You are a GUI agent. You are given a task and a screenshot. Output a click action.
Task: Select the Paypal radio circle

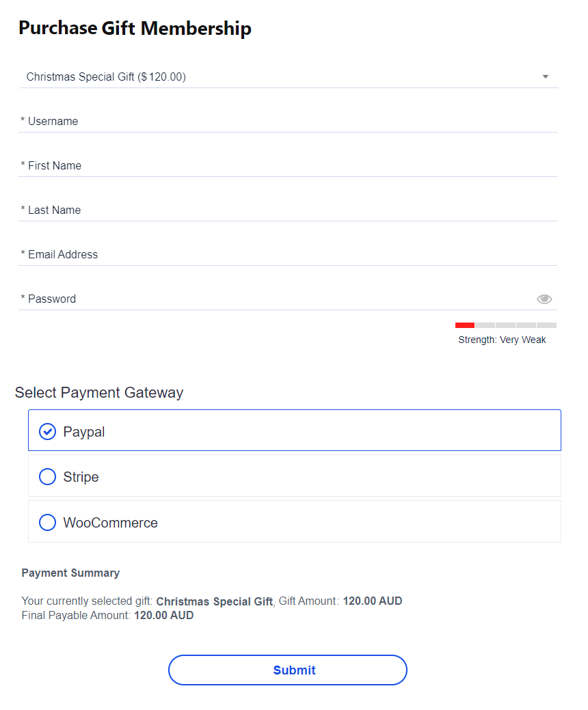[x=48, y=431]
